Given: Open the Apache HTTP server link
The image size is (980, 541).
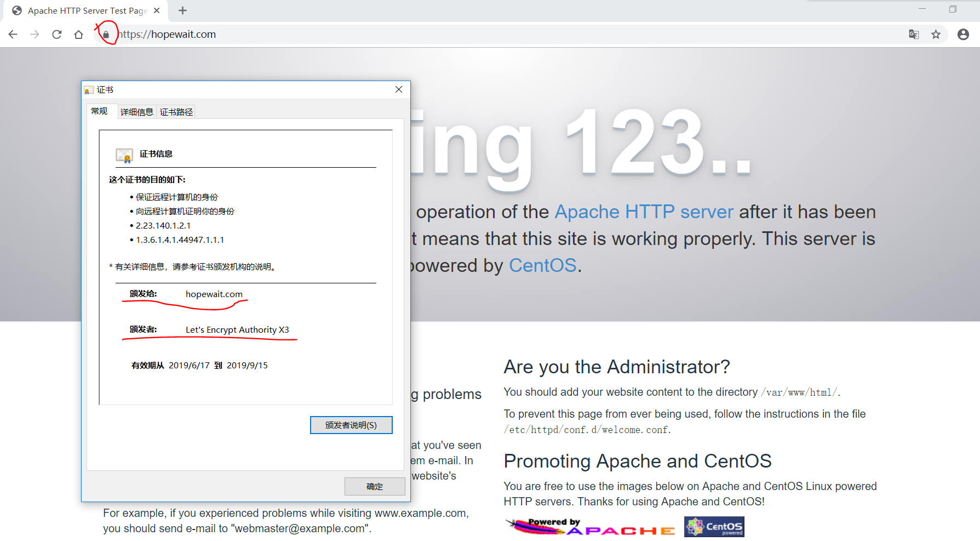Looking at the screenshot, I should pyautogui.click(x=644, y=212).
